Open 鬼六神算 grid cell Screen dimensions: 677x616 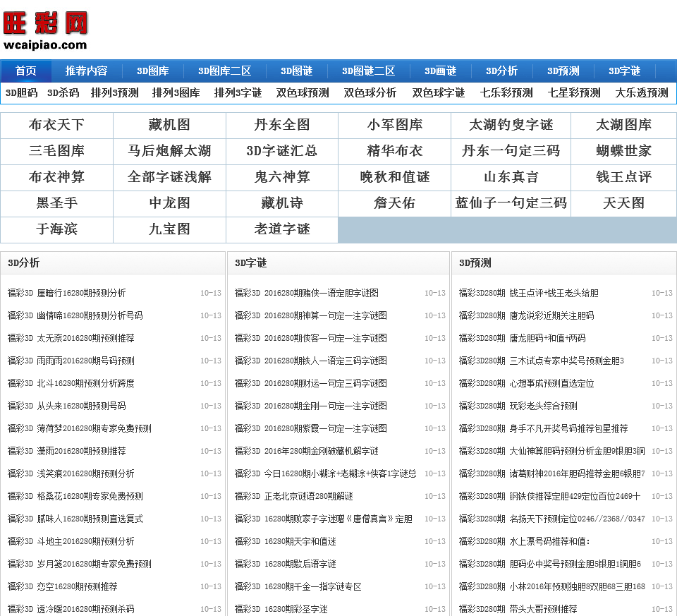tap(282, 177)
